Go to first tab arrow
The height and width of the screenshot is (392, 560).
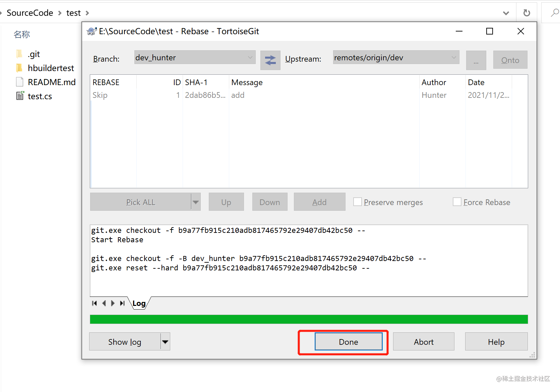95,303
